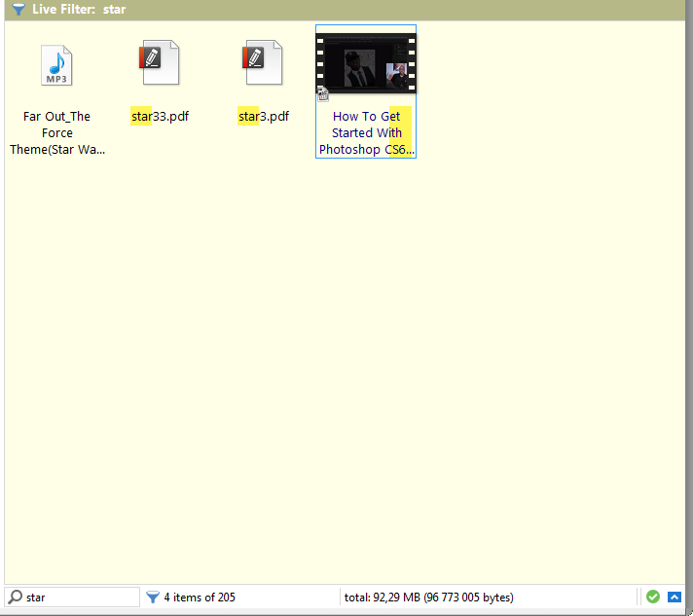Image resolution: width=693 pixels, height=616 pixels.
Task: Click the 'star33.pdf' filename label
Action: (160, 117)
